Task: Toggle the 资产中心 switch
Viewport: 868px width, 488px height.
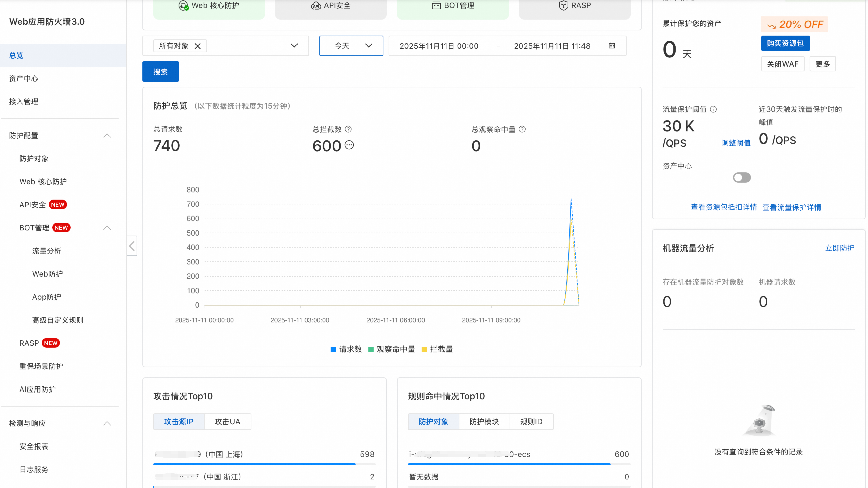Action: [x=742, y=178]
